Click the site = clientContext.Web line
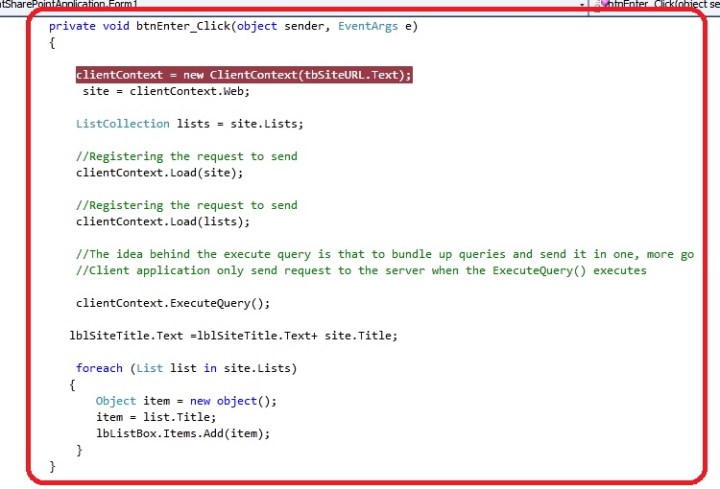Image resolution: width=720 pixels, height=489 pixels. pos(166,91)
